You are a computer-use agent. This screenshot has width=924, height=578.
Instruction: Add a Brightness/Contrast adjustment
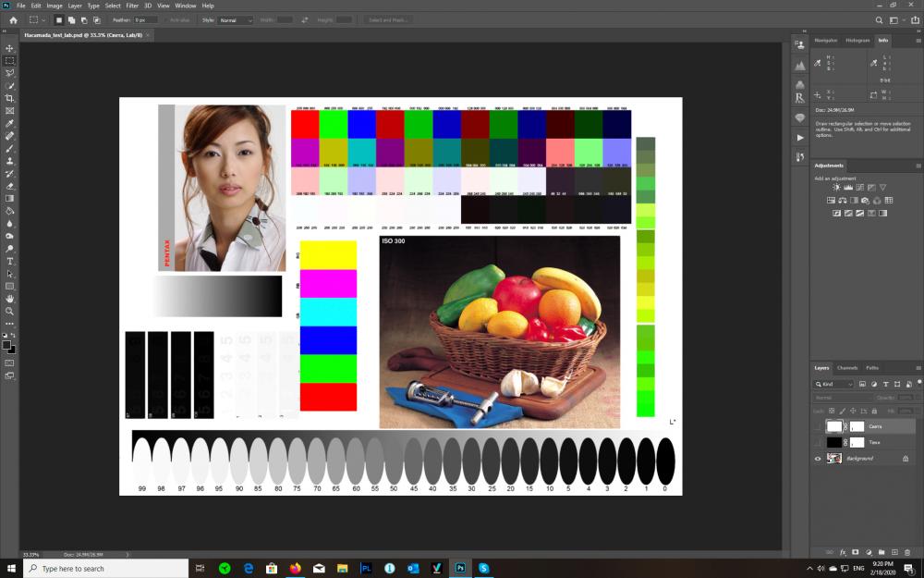coord(837,188)
